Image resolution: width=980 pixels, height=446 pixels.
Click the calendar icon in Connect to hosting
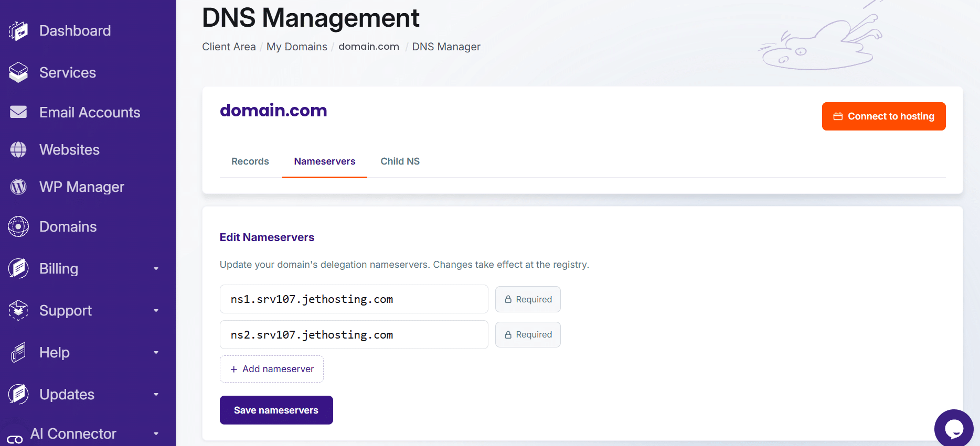click(838, 116)
